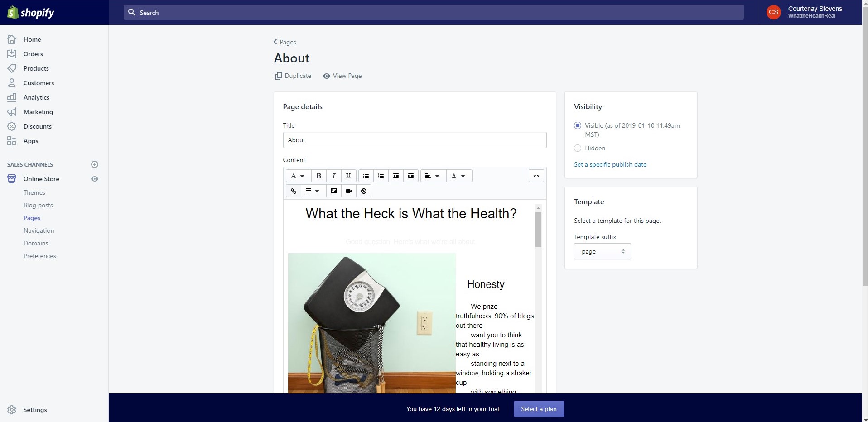This screenshot has height=422, width=868.
Task: Click the Analytics bar chart icon
Action: pos(12,97)
